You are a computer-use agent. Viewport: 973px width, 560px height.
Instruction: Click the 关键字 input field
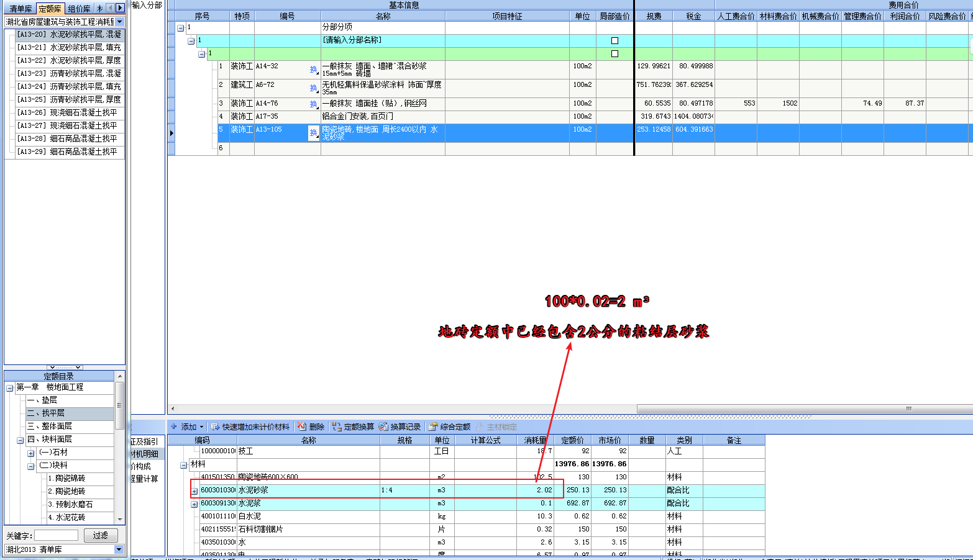(57, 535)
